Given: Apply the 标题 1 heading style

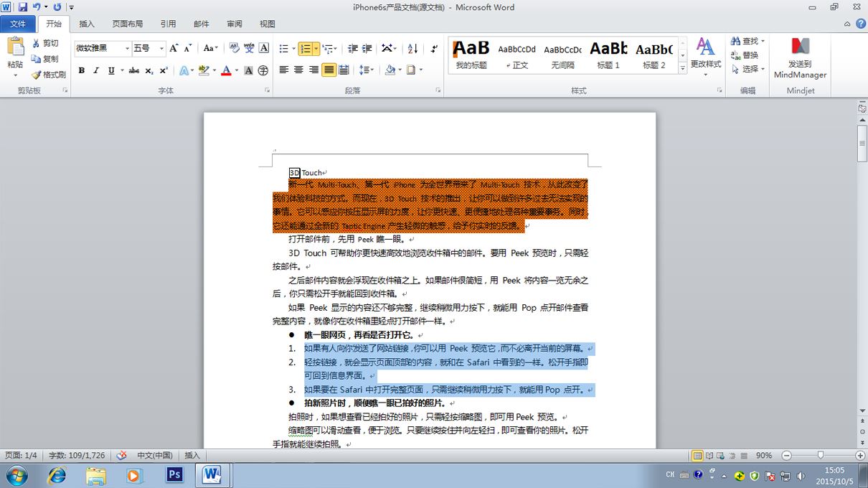Looking at the screenshot, I should (608, 55).
